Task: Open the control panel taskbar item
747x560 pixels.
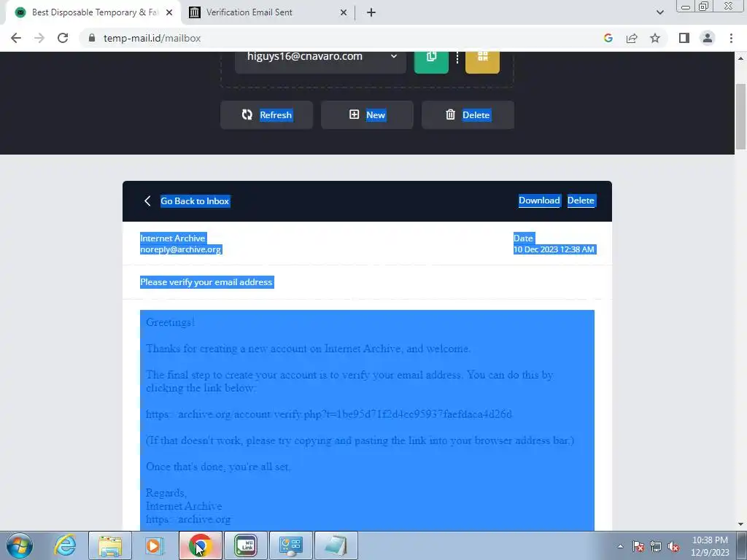Action: point(291,545)
